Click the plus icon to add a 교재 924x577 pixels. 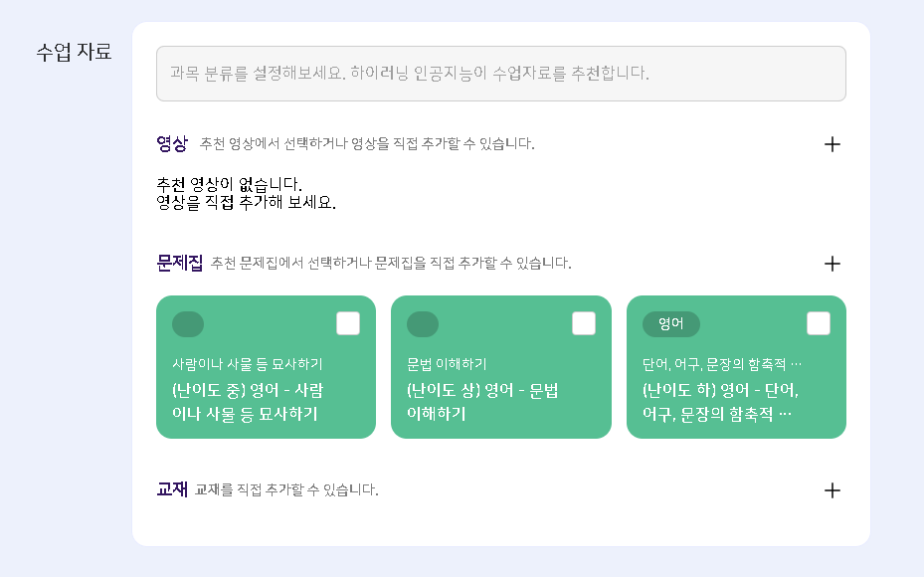click(x=832, y=490)
